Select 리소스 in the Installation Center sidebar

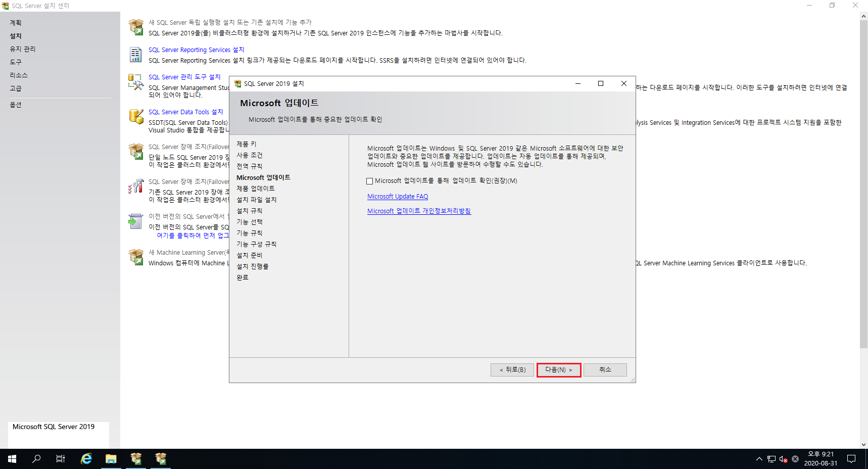click(19, 75)
